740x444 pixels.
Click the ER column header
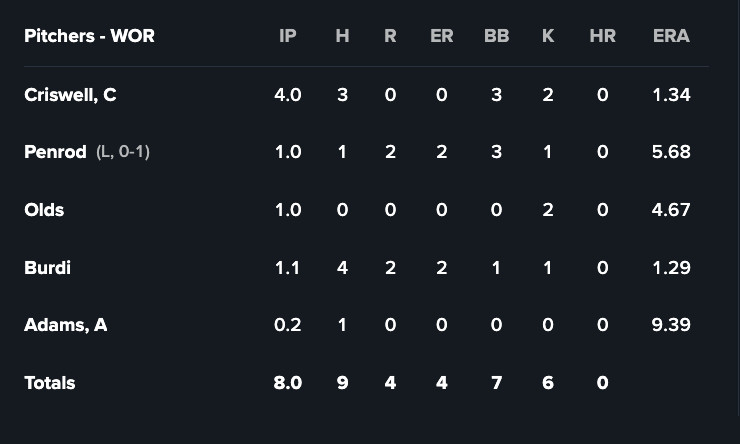[x=441, y=36]
